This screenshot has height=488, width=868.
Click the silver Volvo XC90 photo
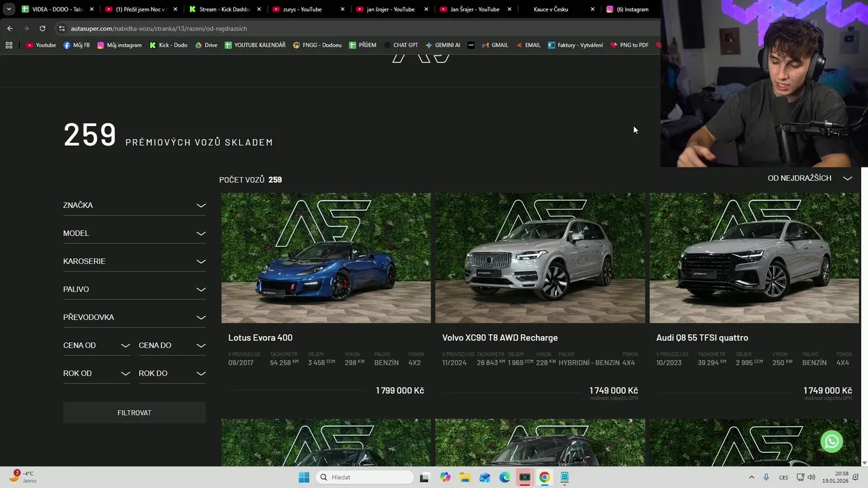[x=540, y=258]
